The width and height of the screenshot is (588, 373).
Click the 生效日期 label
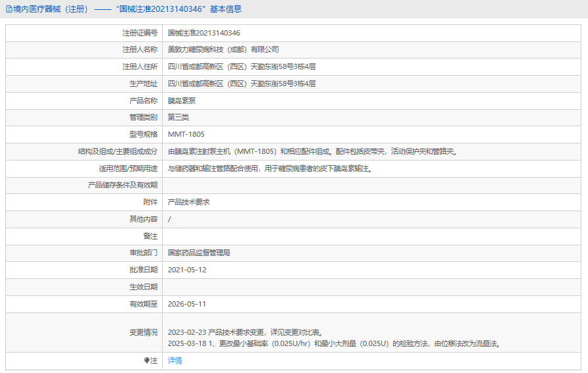(x=144, y=287)
